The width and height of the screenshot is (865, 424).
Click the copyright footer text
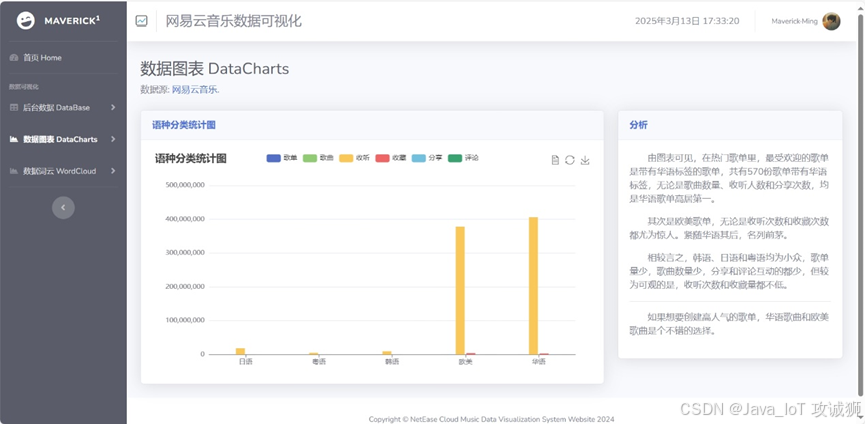pos(491,419)
